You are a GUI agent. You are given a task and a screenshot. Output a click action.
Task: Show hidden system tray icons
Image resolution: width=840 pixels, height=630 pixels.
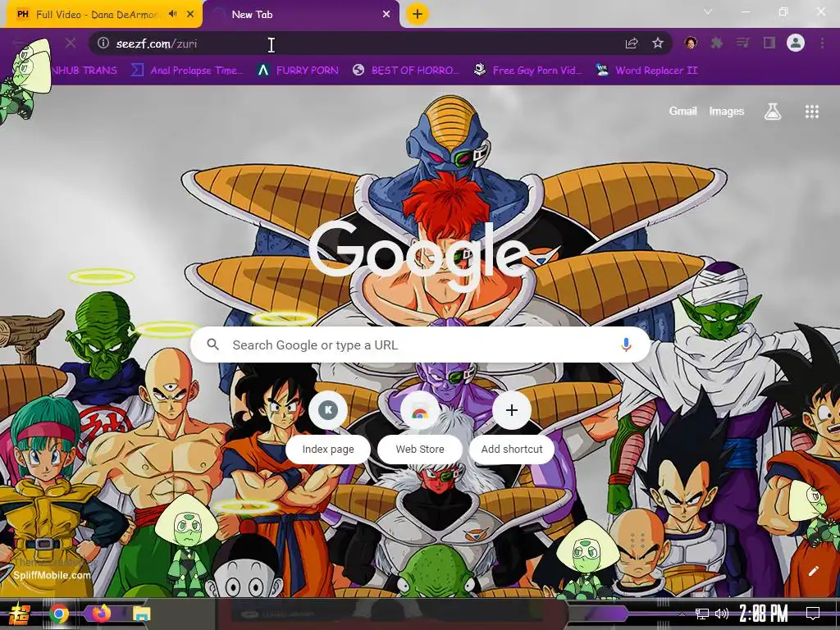pyautogui.click(x=681, y=614)
